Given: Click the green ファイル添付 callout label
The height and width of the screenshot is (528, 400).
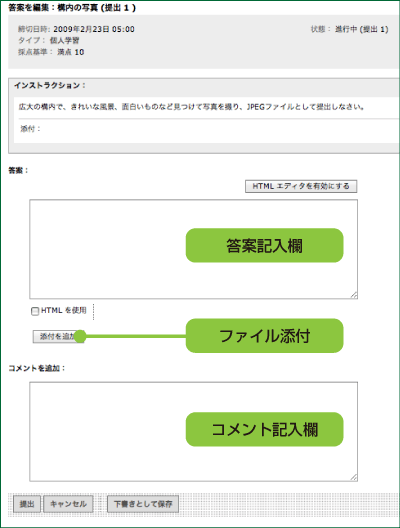Looking at the screenshot, I should click(x=264, y=336).
